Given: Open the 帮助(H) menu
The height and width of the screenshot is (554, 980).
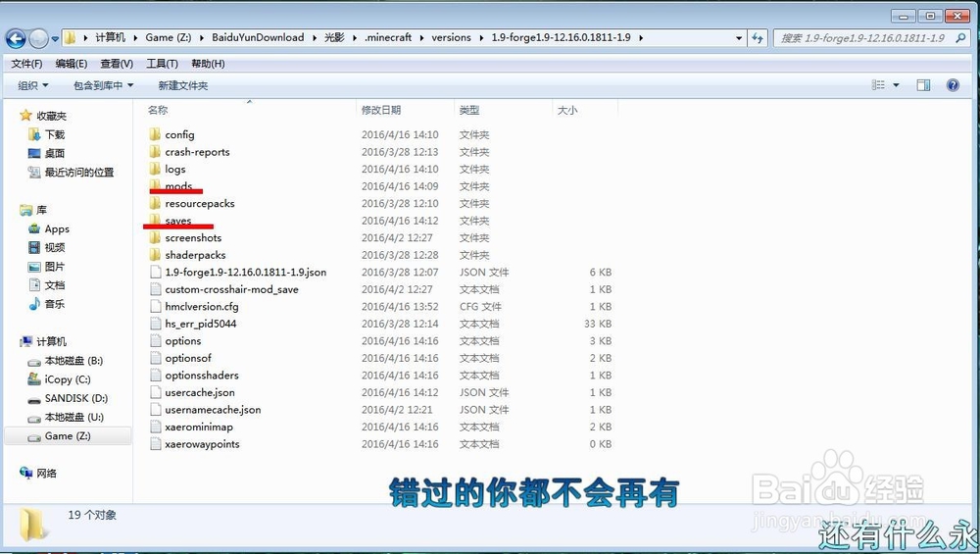Looking at the screenshot, I should [208, 64].
